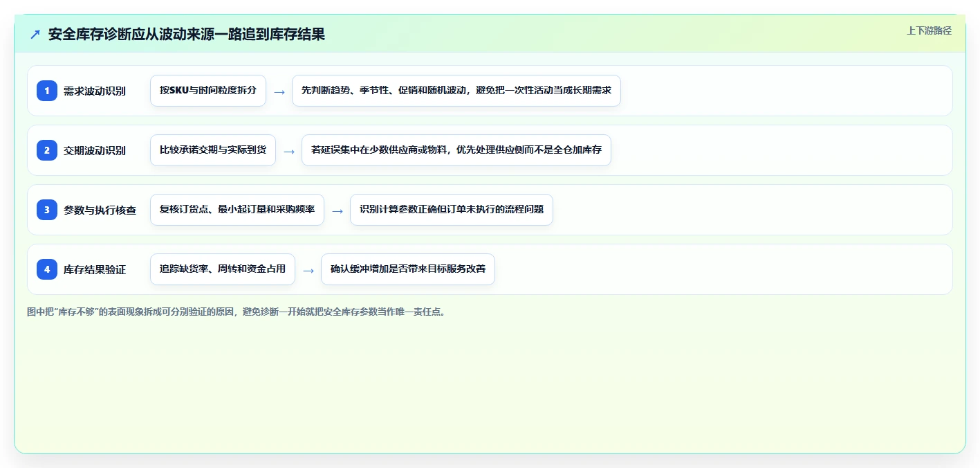Select the 按SKU与时间粒度拆分 box
Screen dimensions: 980x468
point(208,91)
